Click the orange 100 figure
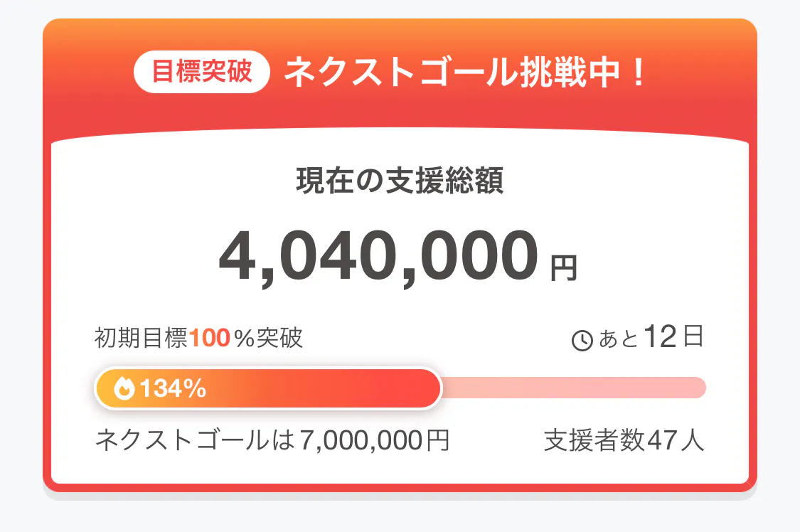Screen dimensions: 800x532 (x=210, y=339)
